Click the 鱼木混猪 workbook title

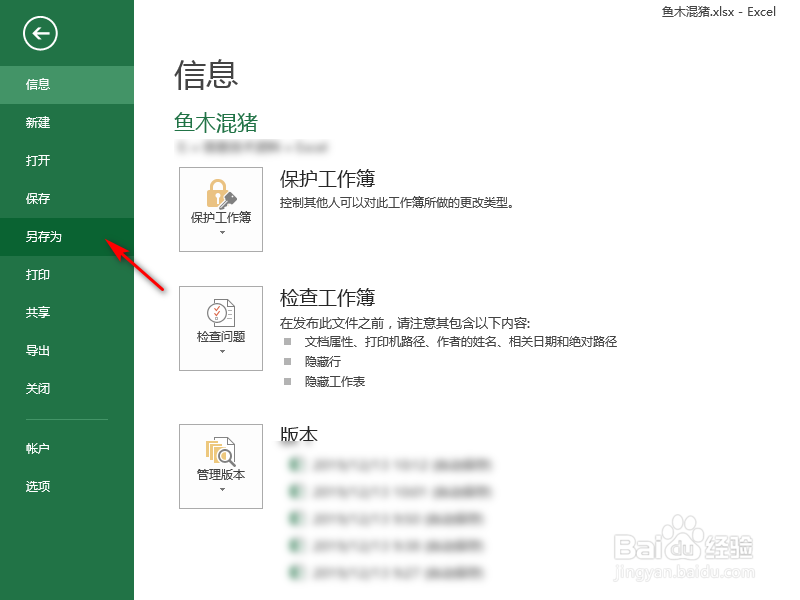tap(216, 123)
